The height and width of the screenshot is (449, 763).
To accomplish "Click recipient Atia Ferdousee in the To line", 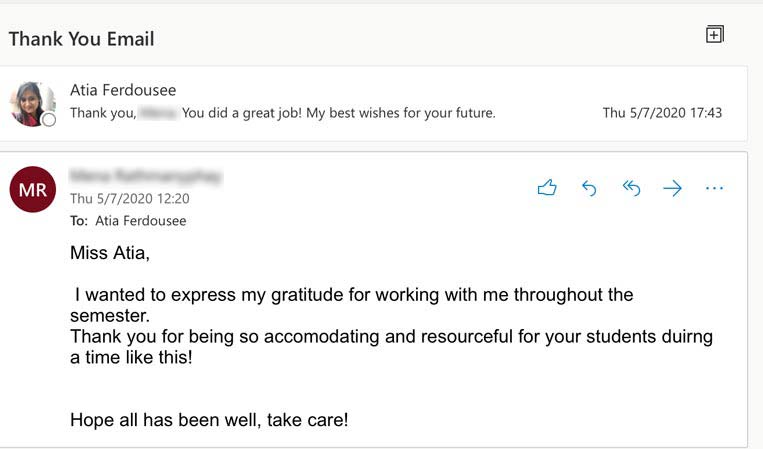I will point(141,220).
